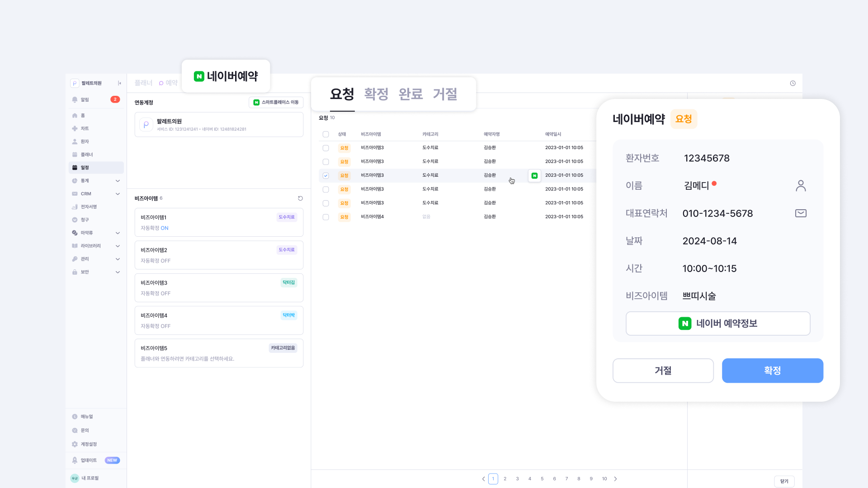868x488 pixels.
Task: Click the 팔레트의원 linked account card
Action: click(219, 125)
